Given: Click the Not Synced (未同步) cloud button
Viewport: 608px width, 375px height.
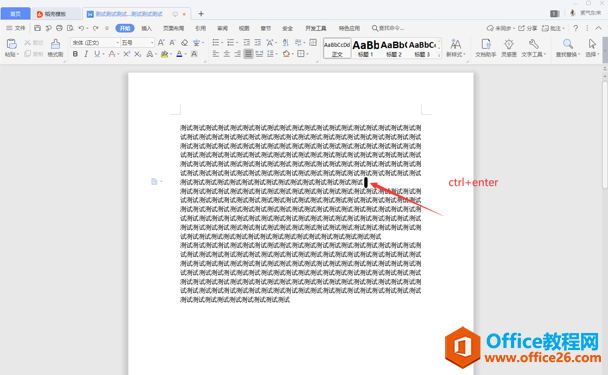Looking at the screenshot, I should coord(501,28).
